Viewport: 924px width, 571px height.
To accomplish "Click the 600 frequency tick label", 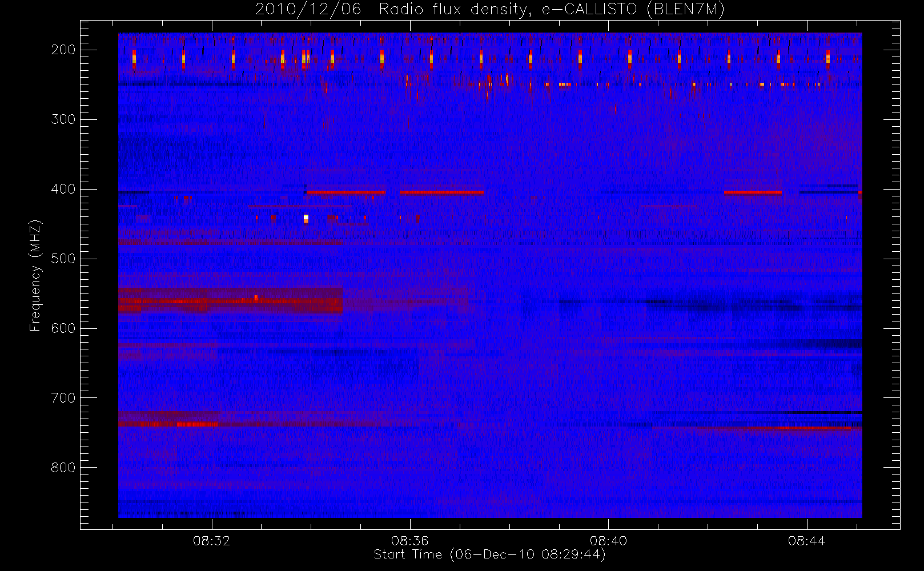I will (x=63, y=328).
